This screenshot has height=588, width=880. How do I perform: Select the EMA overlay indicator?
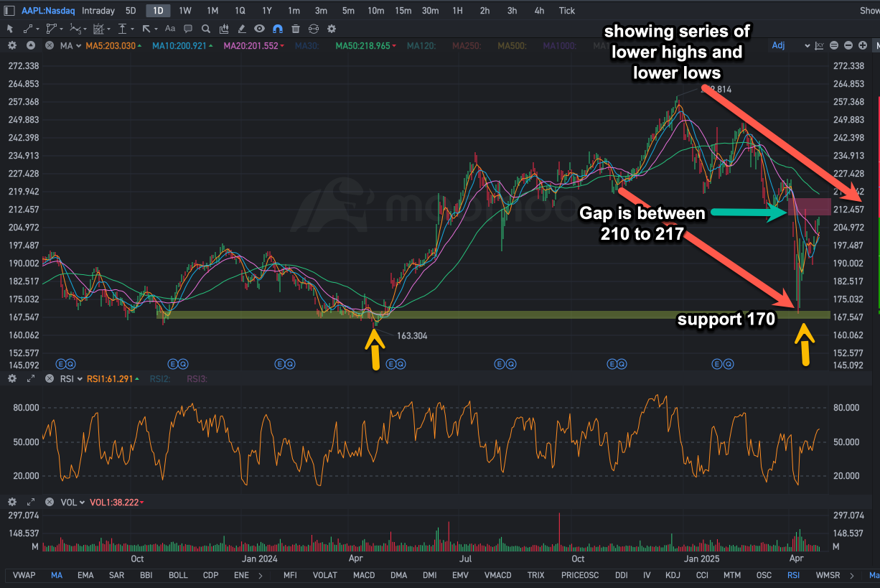[x=85, y=575]
